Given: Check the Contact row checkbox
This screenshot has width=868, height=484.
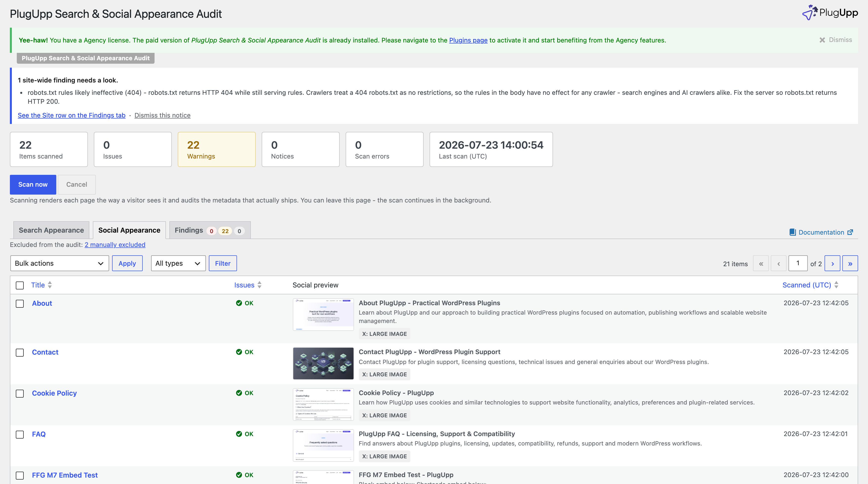Looking at the screenshot, I should coord(20,353).
